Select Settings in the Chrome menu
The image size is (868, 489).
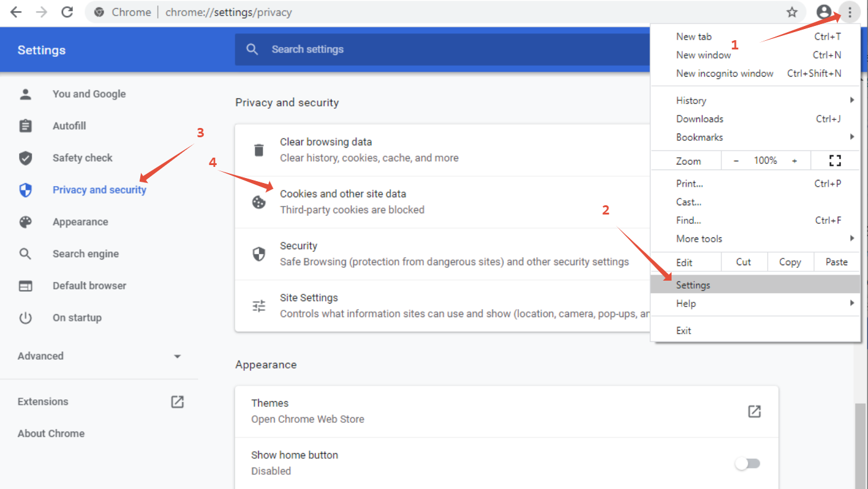pyautogui.click(x=756, y=285)
